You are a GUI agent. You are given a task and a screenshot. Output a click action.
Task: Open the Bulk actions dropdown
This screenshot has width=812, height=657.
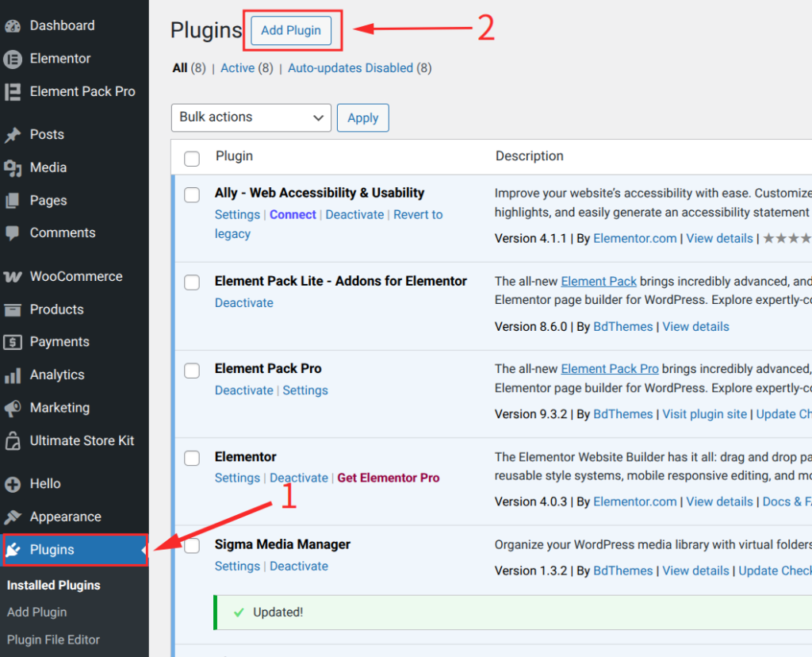pos(251,117)
